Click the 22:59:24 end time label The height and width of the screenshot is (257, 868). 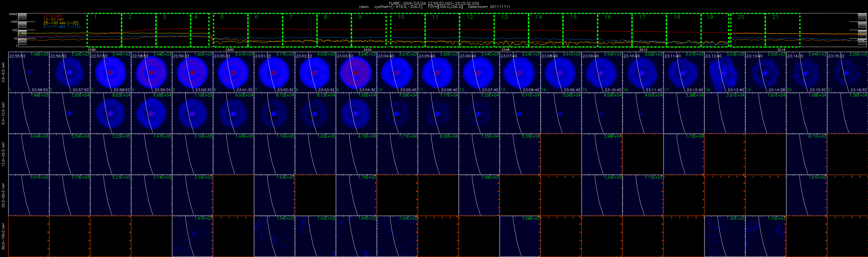[163, 90]
